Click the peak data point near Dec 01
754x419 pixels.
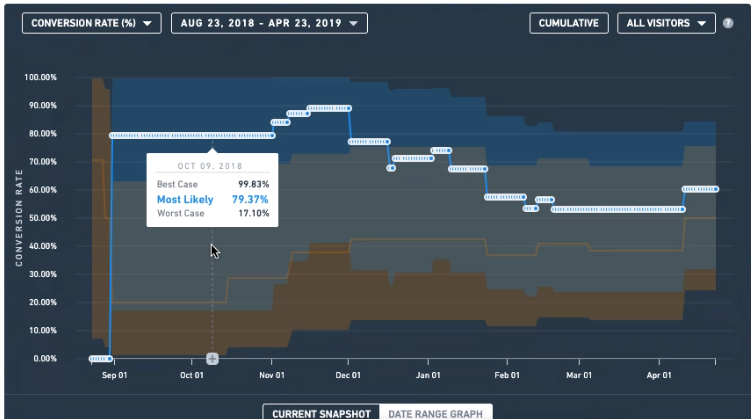pyautogui.click(x=349, y=108)
